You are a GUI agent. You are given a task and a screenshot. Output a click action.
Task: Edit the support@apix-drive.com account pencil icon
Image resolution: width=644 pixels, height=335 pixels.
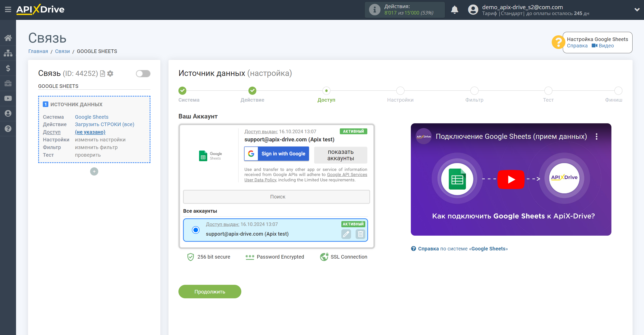tap(346, 234)
